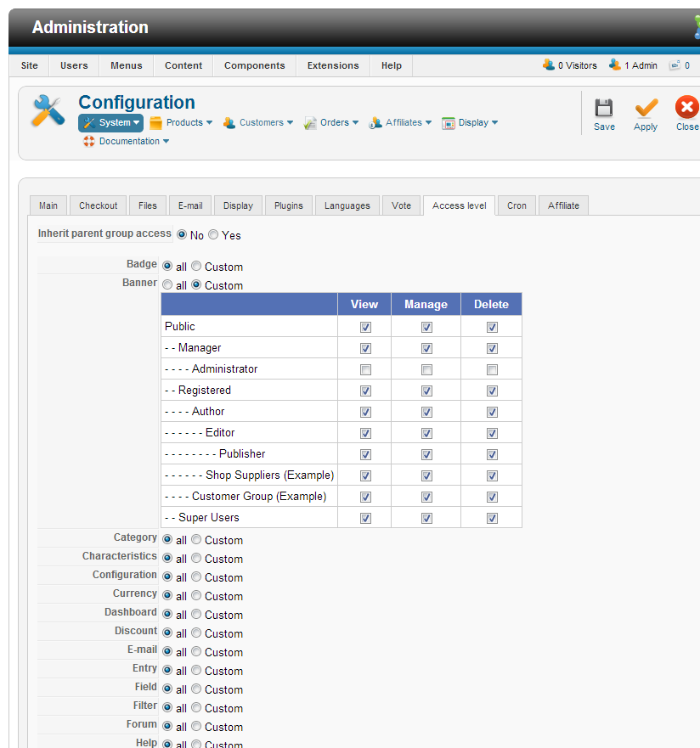Expand the Orders dropdown arrow
Image resolution: width=700 pixels, height=748 pixels.
point(355,122)
